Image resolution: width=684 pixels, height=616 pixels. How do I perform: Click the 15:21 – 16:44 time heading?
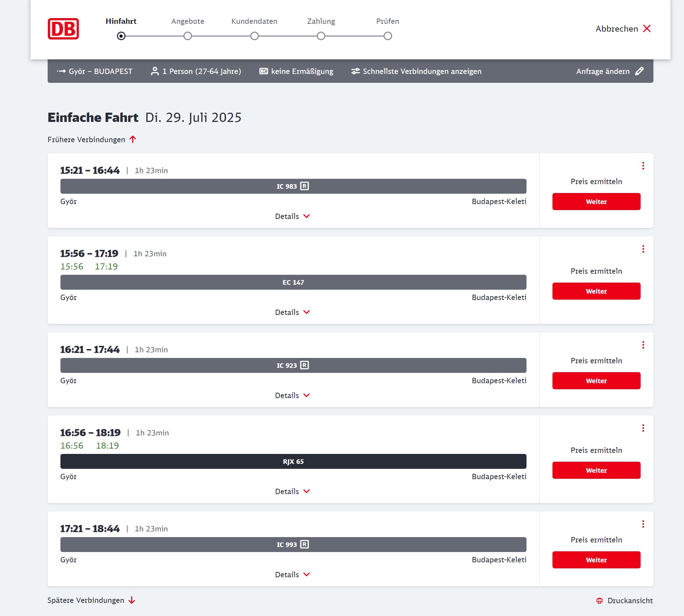pyautogui.click(x=90, y=170)
